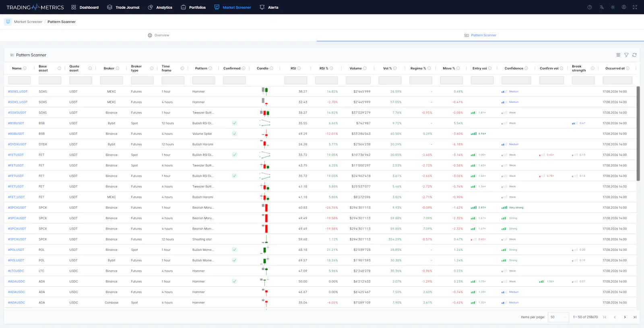Click the info icon next to Candle header
The width and height of the screenshot is (644, 328).
tap(271, 68)
